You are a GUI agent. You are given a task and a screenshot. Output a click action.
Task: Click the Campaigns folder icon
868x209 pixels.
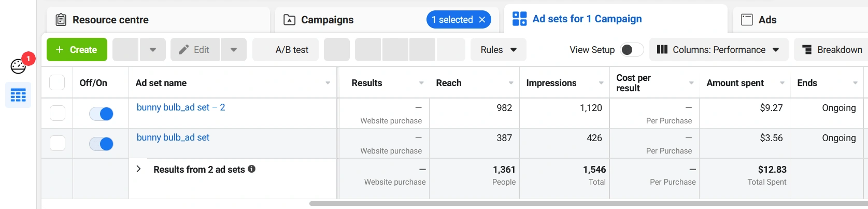click(x=290, y=20)
